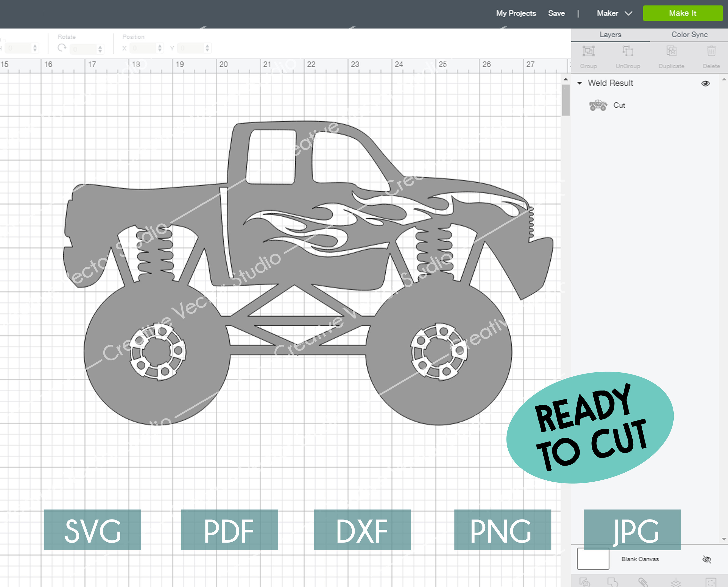Click the Position Y stepper arrows
This screenshot has width=728, height=587.
pos(207,48)
